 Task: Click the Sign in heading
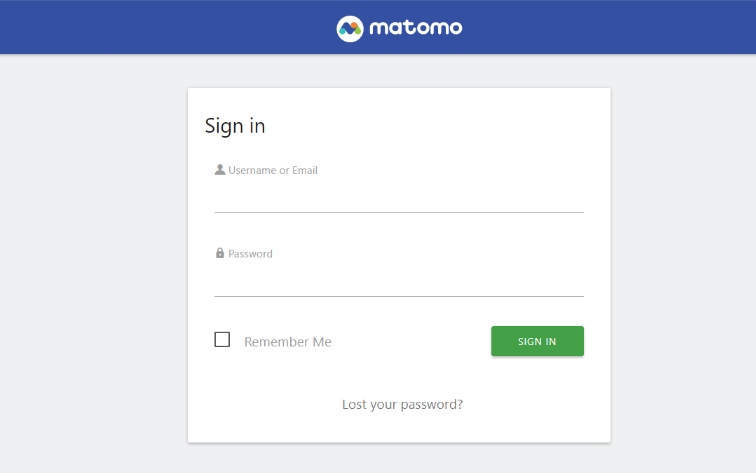235,126
